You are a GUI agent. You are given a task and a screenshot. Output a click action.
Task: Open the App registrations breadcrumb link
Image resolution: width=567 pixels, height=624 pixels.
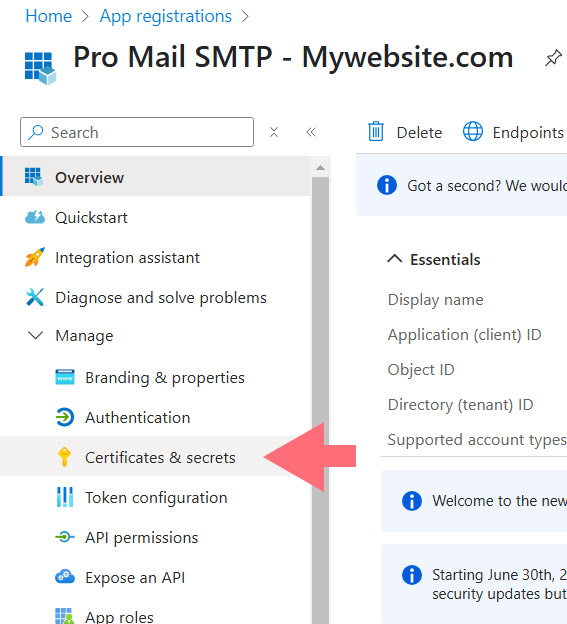pyautogui.click(x=166, y=16)
